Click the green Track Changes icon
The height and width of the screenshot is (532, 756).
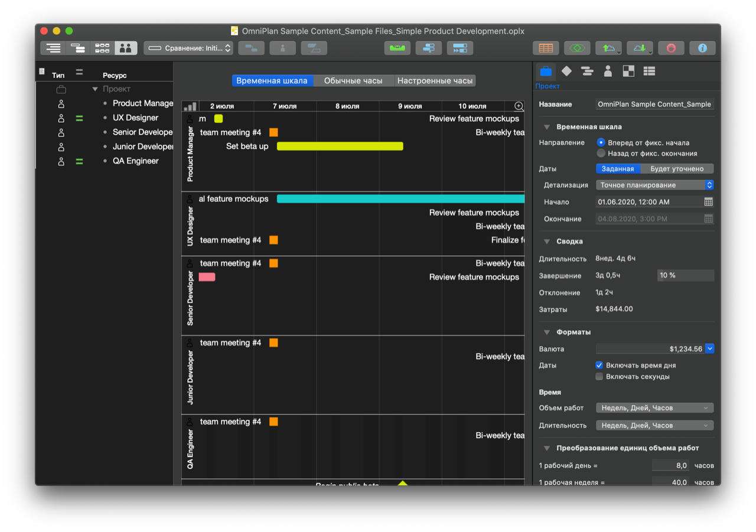577,48
